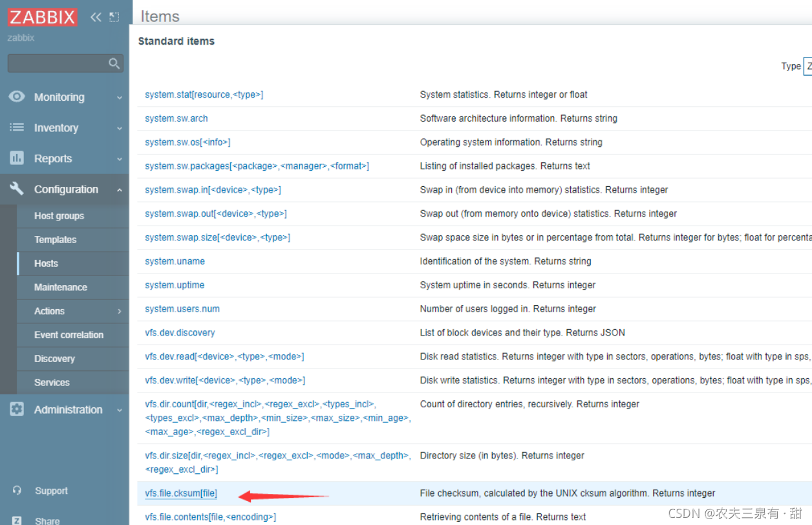
Task: Select the vfs.dev.discovery item key
Action: 180,333
